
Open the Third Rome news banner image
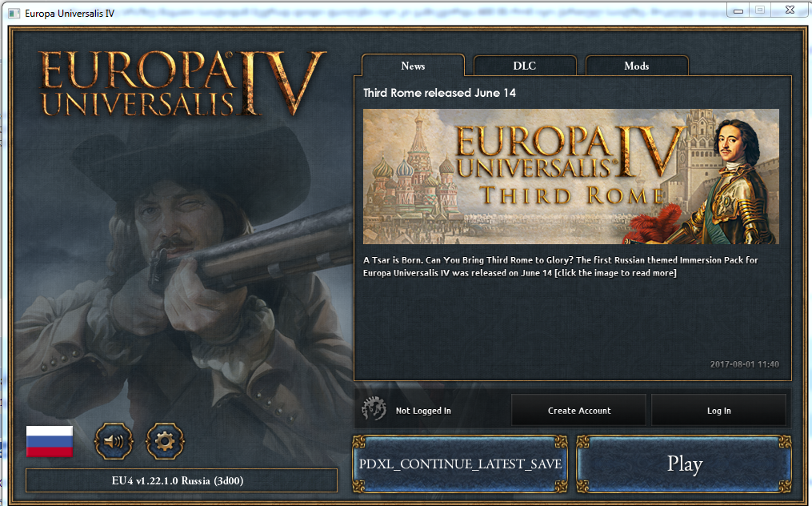(x=570, y=176)
